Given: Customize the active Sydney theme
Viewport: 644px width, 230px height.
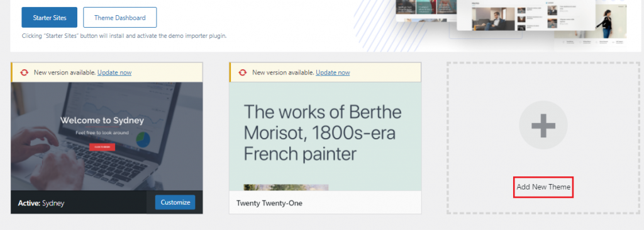Looking at the screenshot, I should 175,202.
